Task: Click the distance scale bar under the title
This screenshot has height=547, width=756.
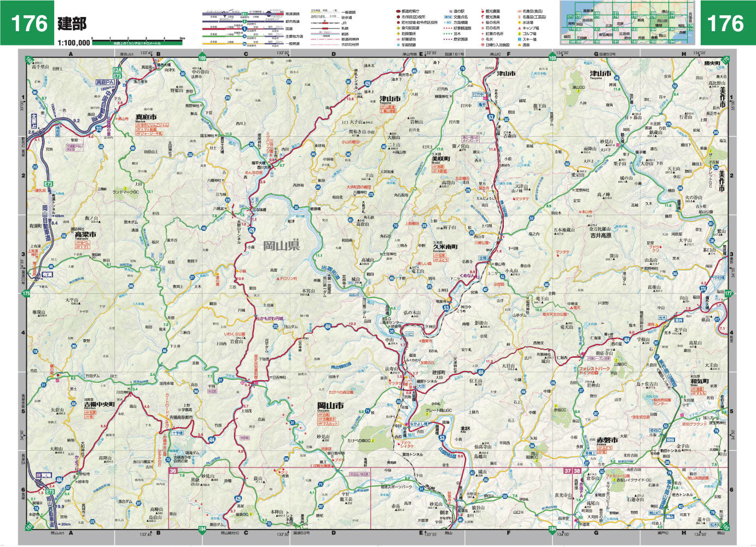Action: click(x=137, y=41)
